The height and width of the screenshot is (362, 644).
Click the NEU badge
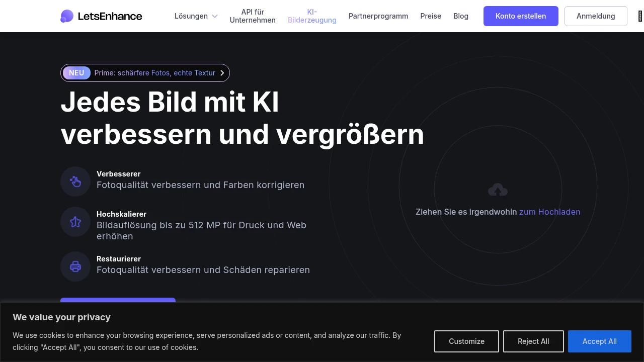pyautogui.click(x=76, y=73)
